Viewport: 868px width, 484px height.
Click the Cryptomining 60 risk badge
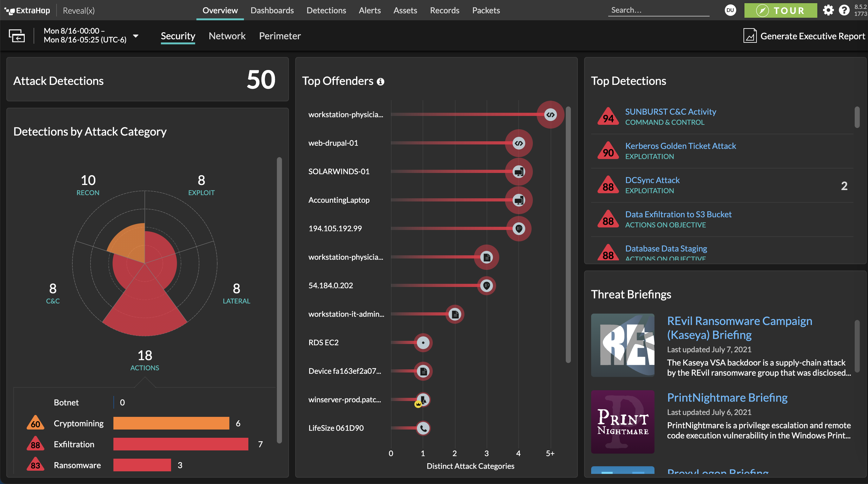tap(35, 423)
